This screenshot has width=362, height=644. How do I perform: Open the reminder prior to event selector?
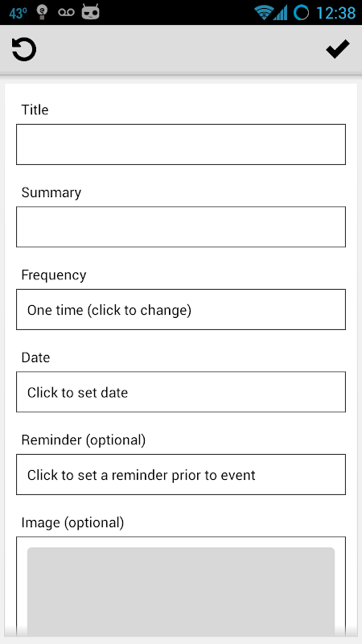pyautogui.click(x=181, y=474)
